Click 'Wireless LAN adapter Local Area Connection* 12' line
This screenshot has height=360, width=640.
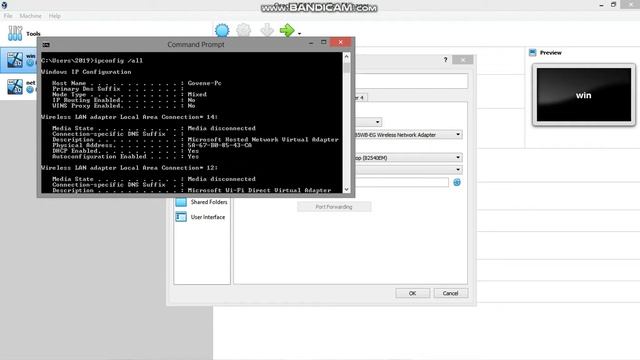129,168
